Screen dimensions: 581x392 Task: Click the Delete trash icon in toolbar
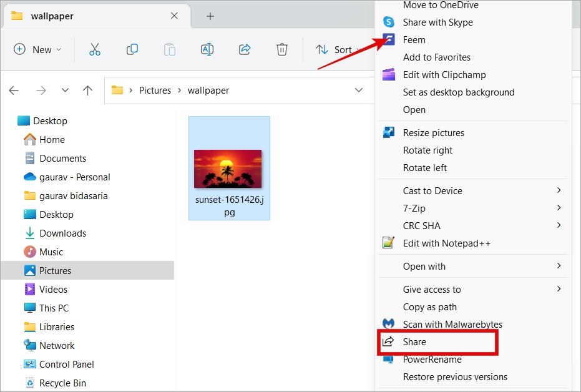282,49
